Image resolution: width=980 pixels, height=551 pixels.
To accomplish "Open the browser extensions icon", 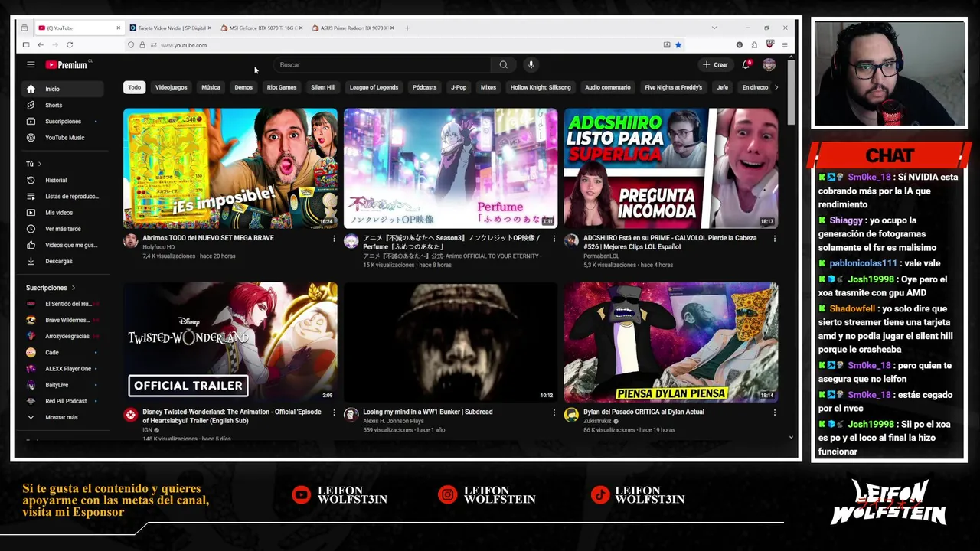I will tap(754, 45).
